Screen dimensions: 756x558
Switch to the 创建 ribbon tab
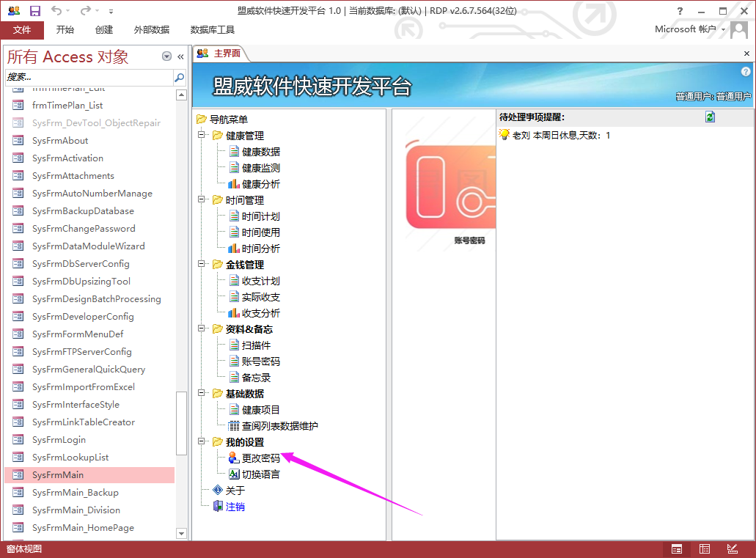coord(104,30)
